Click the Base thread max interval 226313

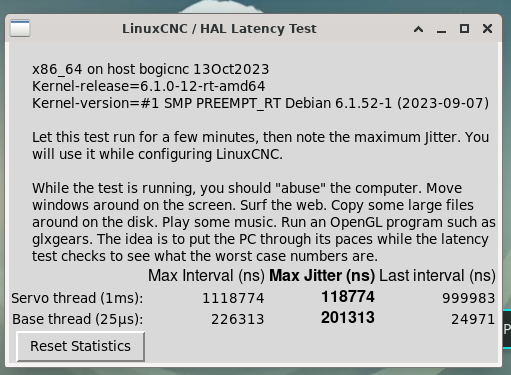tap(238, 319)
